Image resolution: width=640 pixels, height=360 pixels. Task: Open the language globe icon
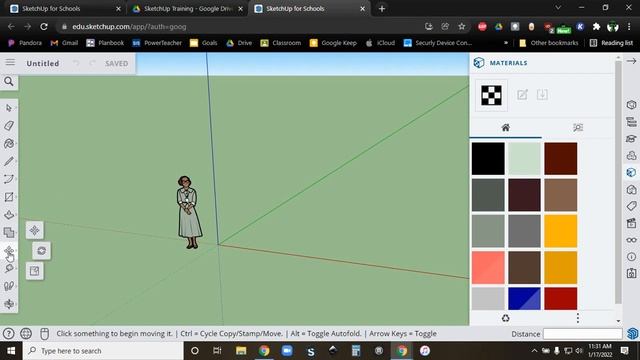pyautogui.click(x=26, y=333)
